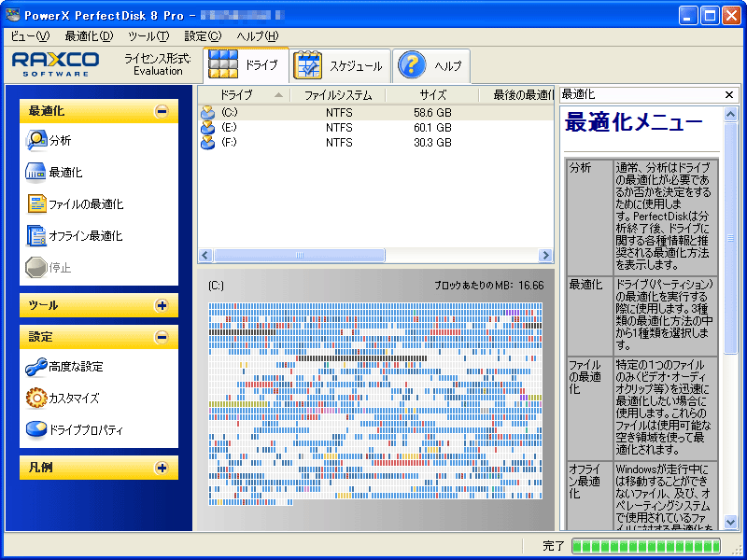Collapse the 最適化 sidebar section

(162, 111)
